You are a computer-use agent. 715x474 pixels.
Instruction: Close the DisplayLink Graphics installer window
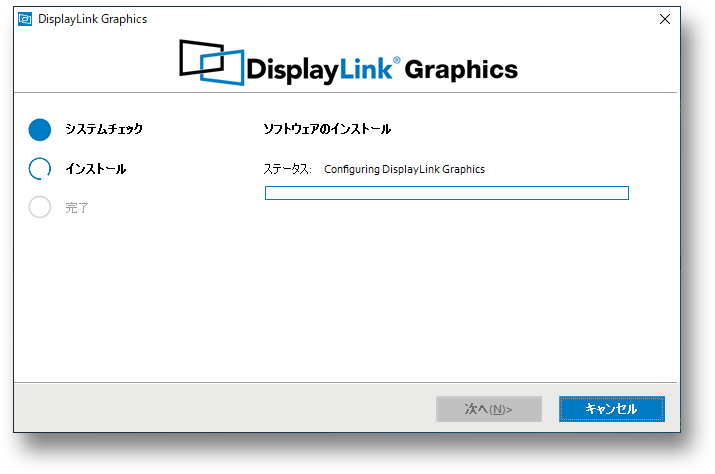point(665,19)
